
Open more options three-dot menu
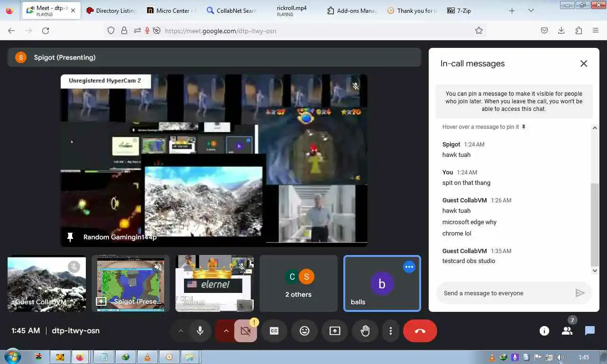[391, 331]
